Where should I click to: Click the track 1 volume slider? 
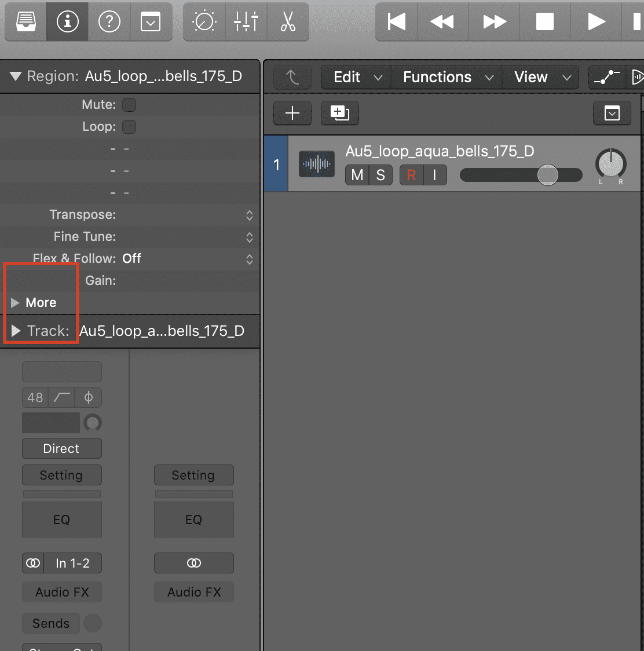pos(521,175)
